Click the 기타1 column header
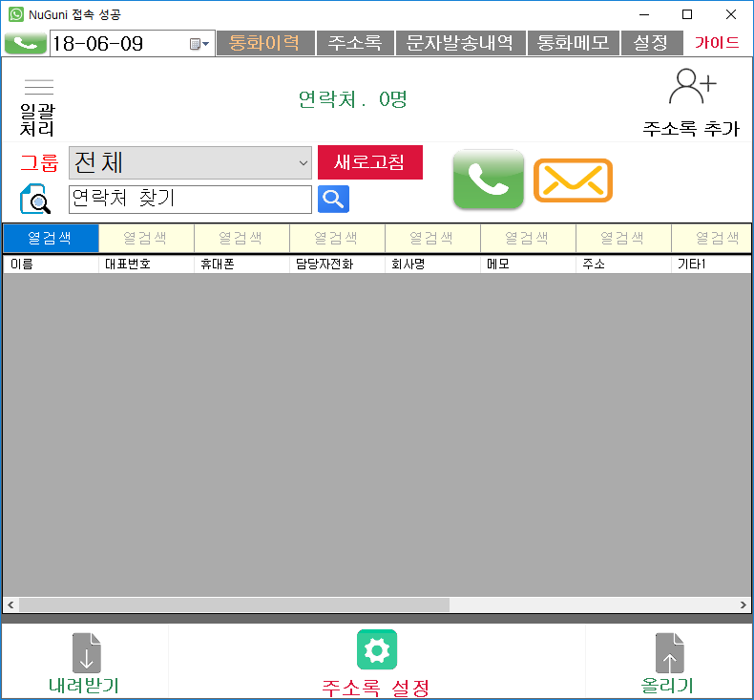 (x=712, y=265)
